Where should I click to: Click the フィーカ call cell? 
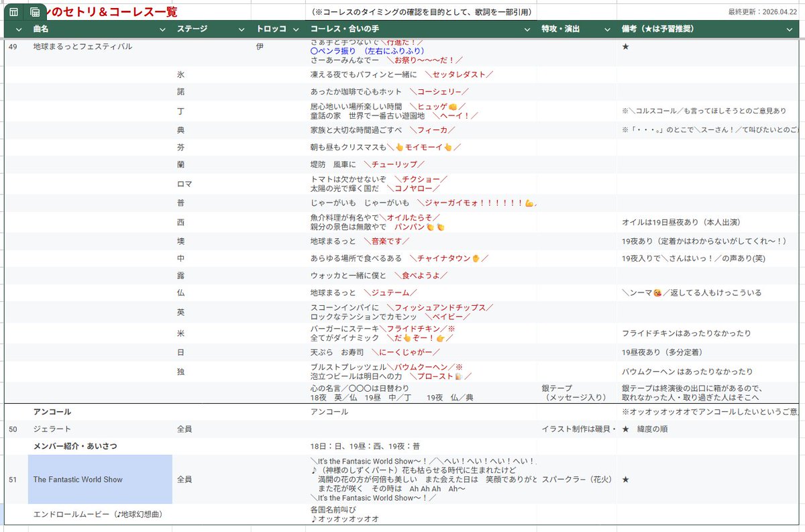point(421,129)
